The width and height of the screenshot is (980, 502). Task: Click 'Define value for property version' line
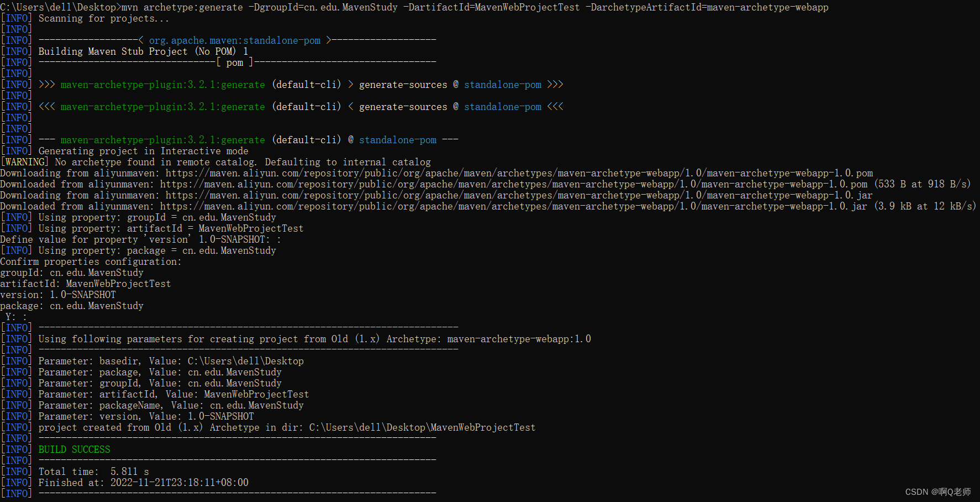click(141, 239)
